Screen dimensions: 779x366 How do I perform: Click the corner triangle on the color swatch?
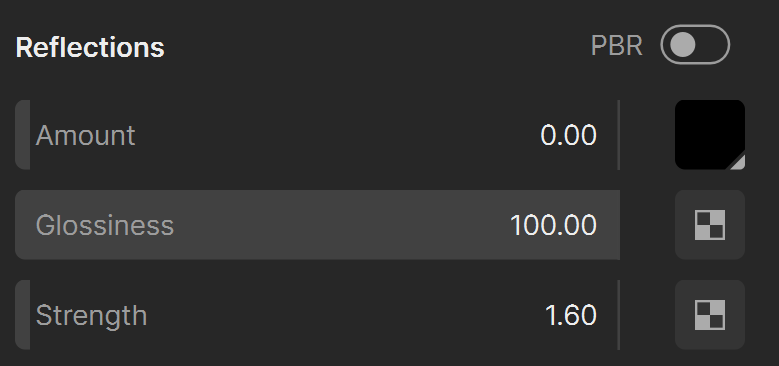(x=738, y=163)
